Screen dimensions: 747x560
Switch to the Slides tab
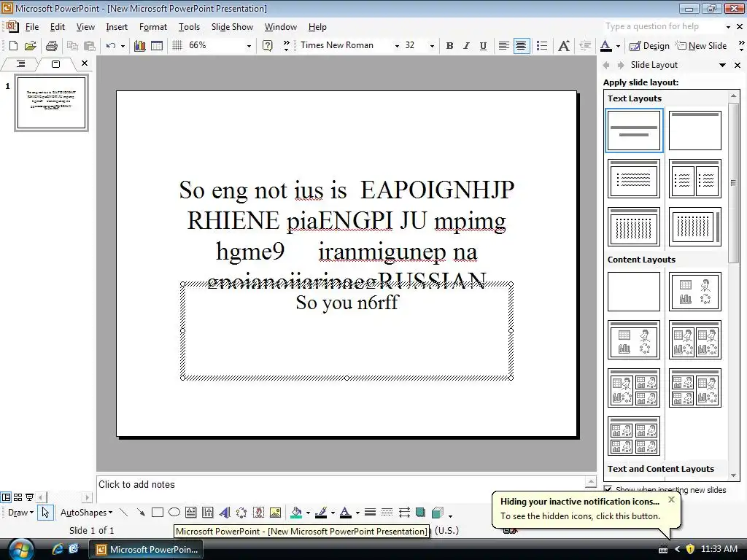point(55,64)
